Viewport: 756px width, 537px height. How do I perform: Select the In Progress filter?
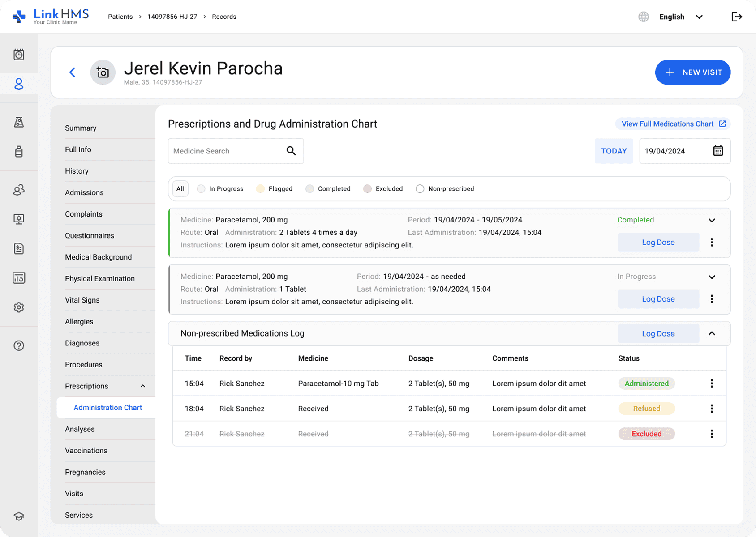[x=221, y=189]
